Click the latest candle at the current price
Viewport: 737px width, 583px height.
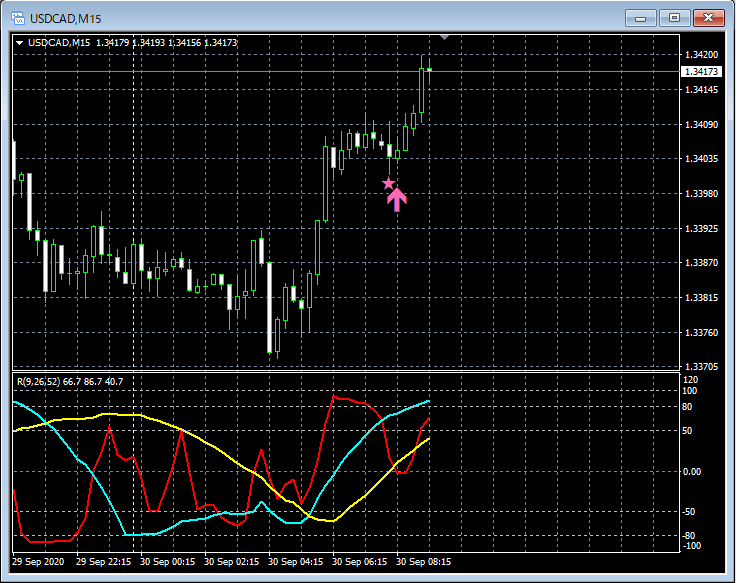click(x=429, y=71)
